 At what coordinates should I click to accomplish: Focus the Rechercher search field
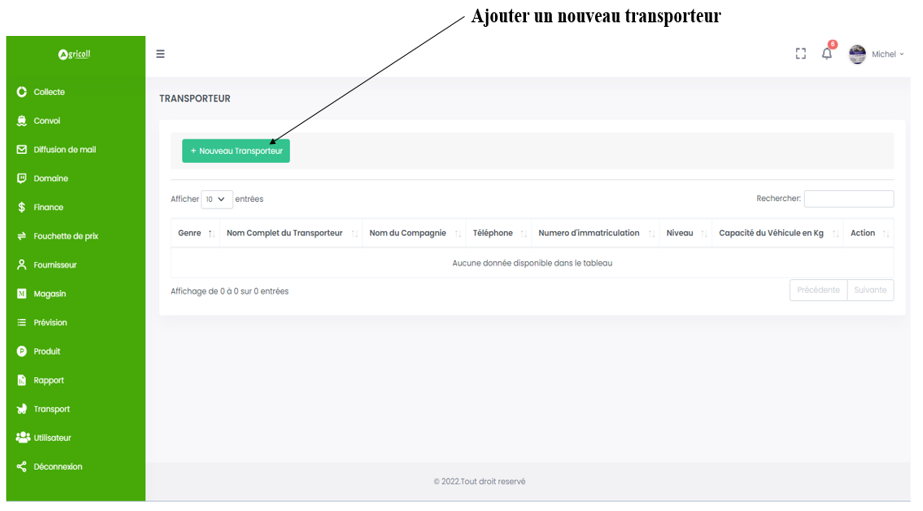pos(848,199)
